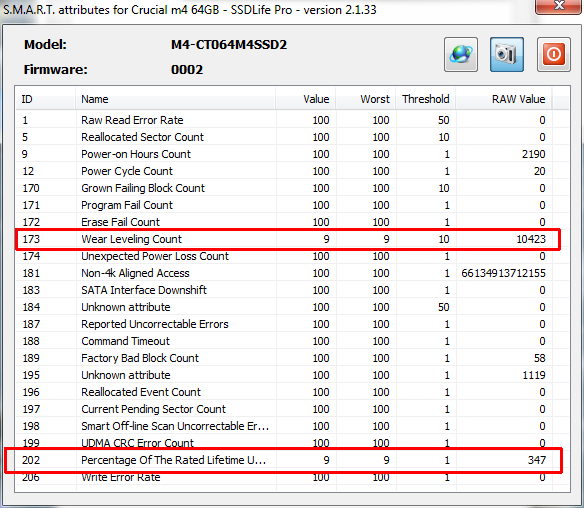Click the Threshold column header

pos(425,99)
